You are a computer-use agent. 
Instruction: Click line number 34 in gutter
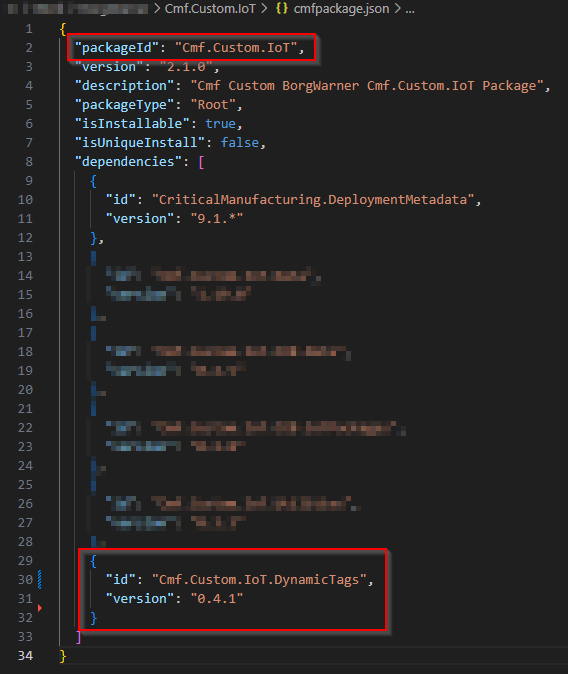click(25, 656)
